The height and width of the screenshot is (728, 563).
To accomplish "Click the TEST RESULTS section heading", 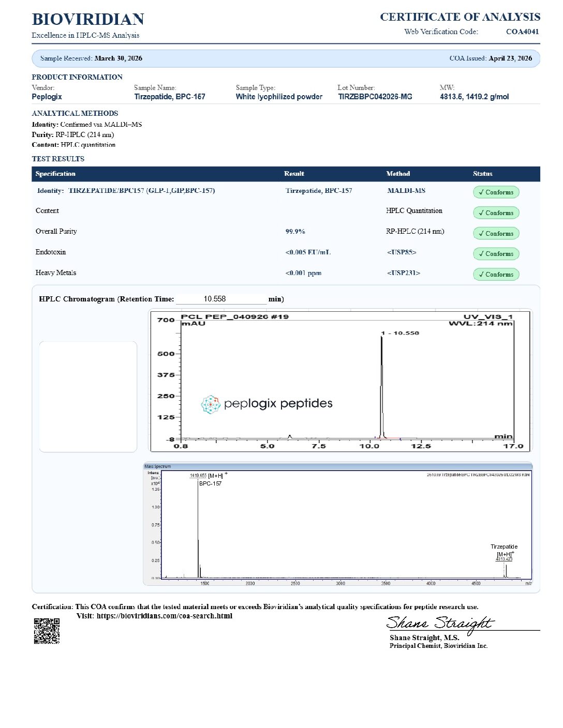I will (x=58, y=159).
